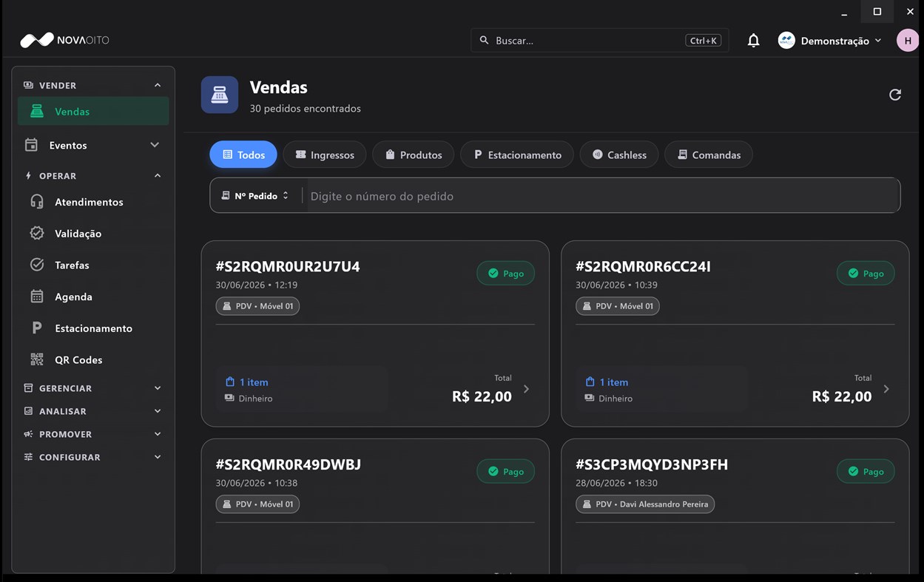This screenshot has height=582, width=924.
Task: Open the user avatar H menu
Action: [x=908, y=41]
